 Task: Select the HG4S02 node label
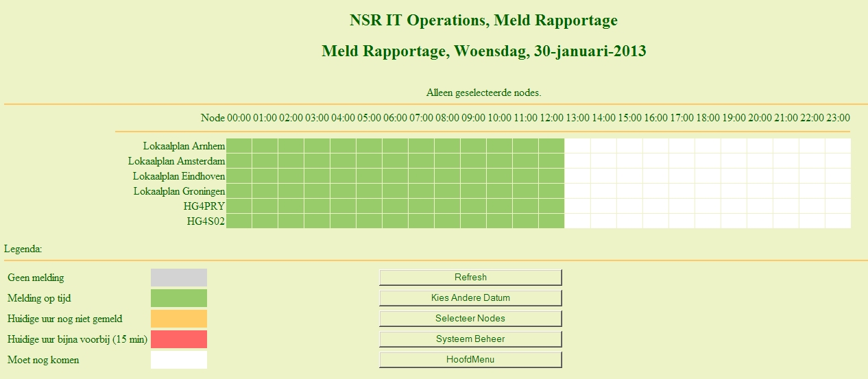point(206,221)
